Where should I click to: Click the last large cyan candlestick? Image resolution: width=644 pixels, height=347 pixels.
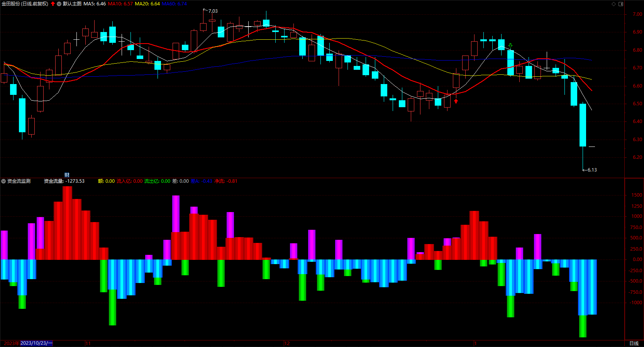click(583, 125)
